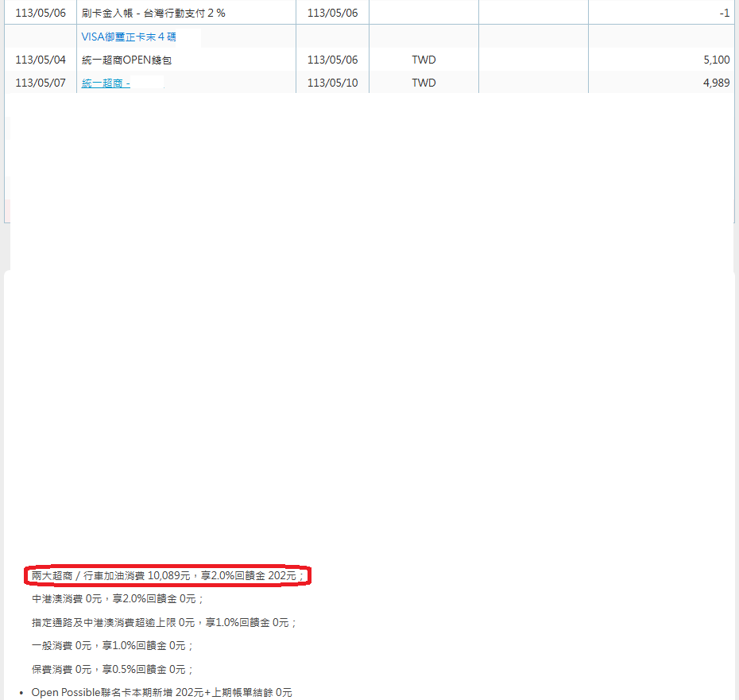739x700 pixels.
Task: Open the underlined 統一超商 transaction link
Action: [106, 83]
